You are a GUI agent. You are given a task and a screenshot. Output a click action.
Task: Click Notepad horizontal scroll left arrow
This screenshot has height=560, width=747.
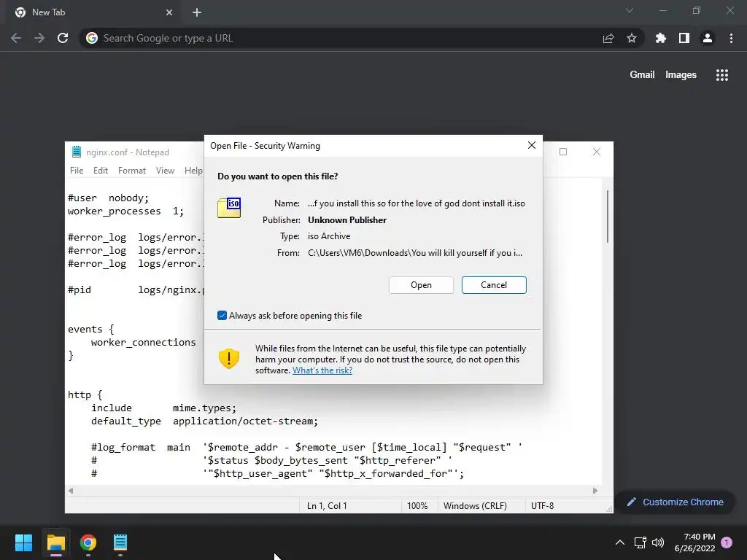pyautogui.click(x=71, y=491)
